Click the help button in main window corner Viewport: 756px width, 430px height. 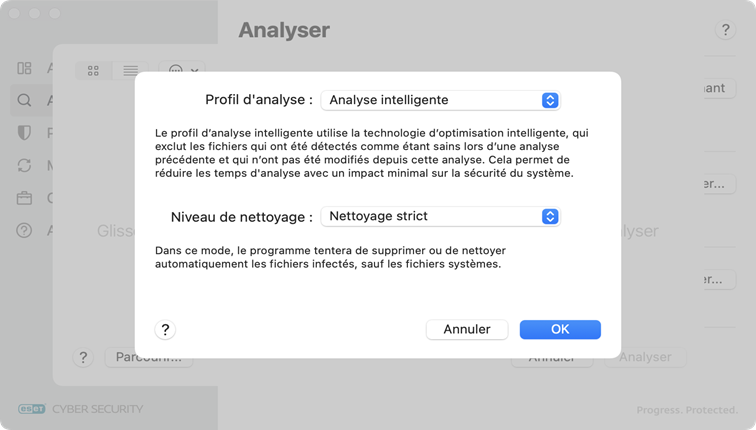coord(726,31)
